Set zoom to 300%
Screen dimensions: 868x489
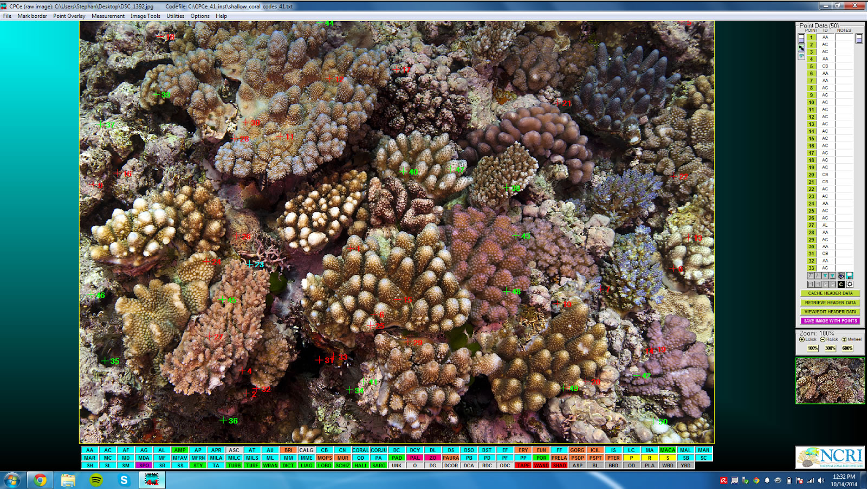830,348
